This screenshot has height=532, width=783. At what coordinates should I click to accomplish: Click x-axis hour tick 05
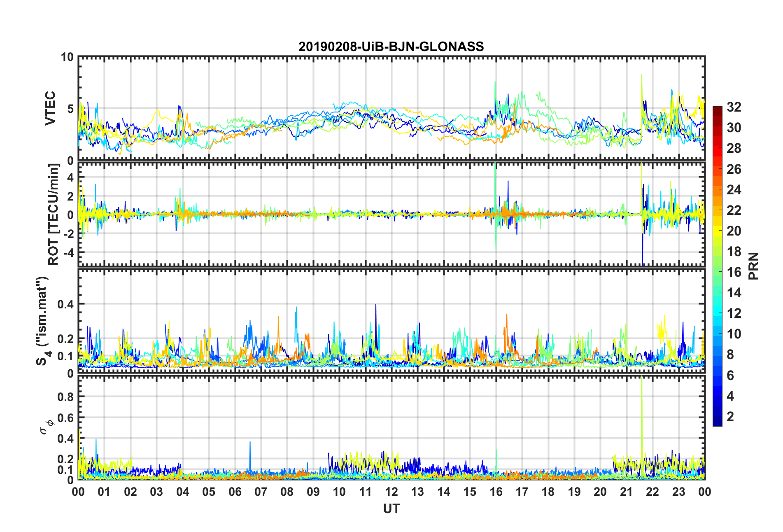(x=209, y=492)
